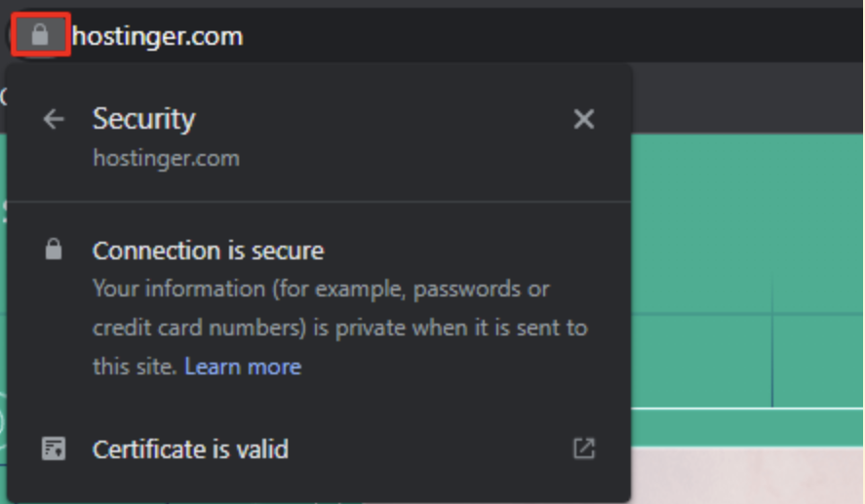This screenshot has height=504, width=865.
Task: Click the divider below the Security header
Action: coord(318,202)
